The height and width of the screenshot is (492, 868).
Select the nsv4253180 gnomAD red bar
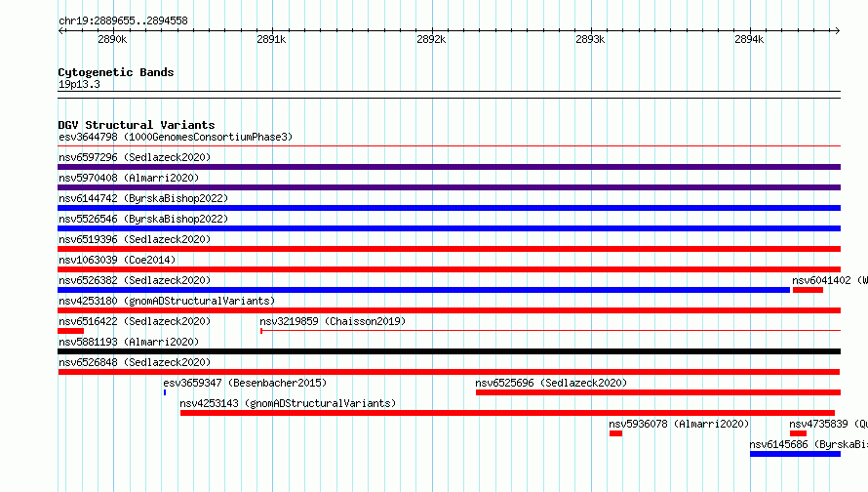click(x=449, y=310)
